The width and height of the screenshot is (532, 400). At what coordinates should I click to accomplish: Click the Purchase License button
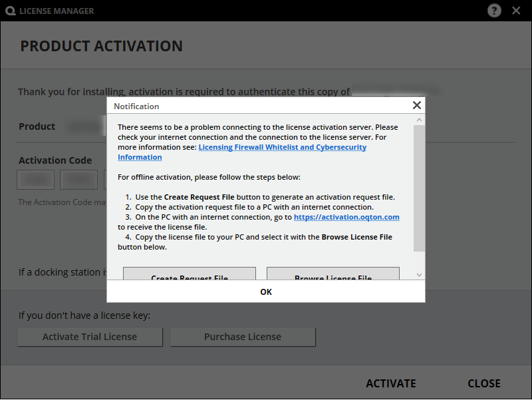tap(243, 337)
